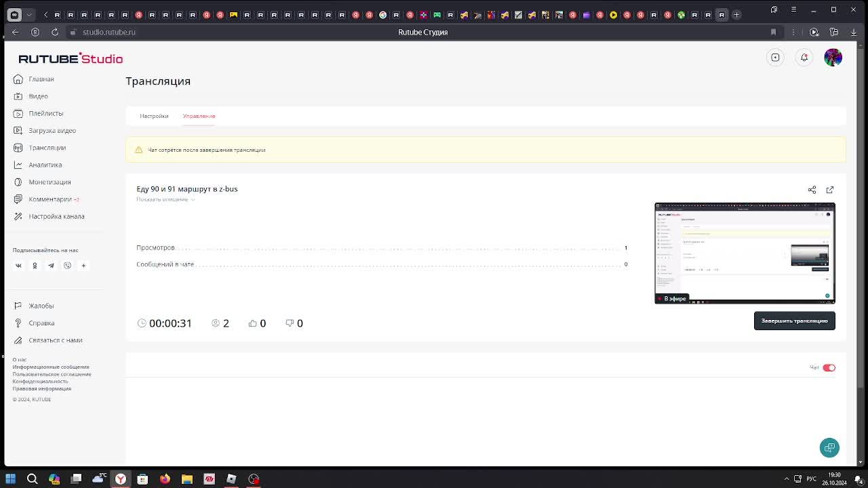Click the stream timer 00:00:31

point(170,323)
